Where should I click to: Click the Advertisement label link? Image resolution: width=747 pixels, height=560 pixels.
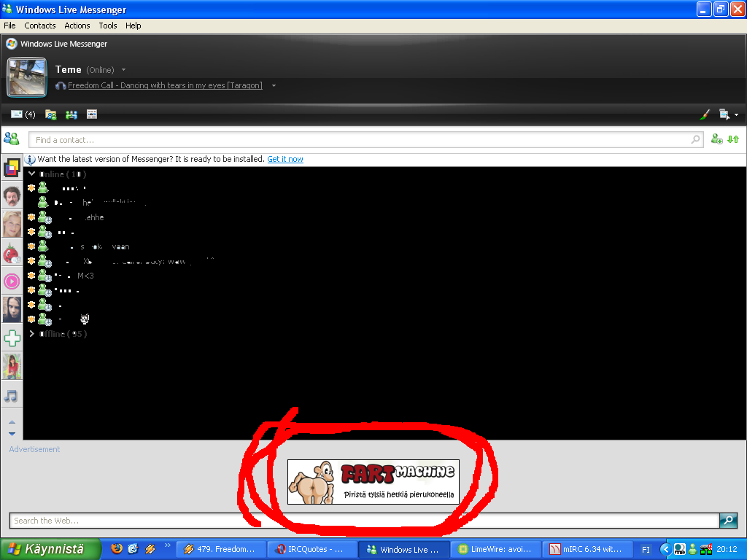click(34, 449)
